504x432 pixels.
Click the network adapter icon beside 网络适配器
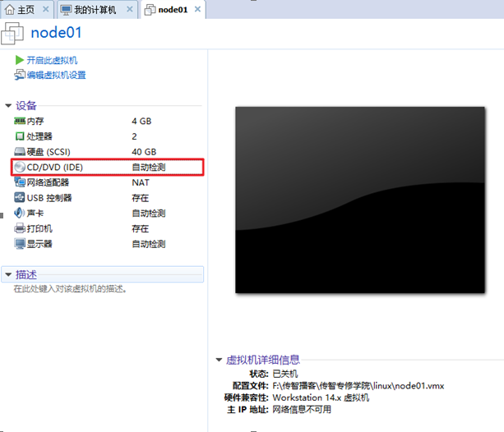20,182
